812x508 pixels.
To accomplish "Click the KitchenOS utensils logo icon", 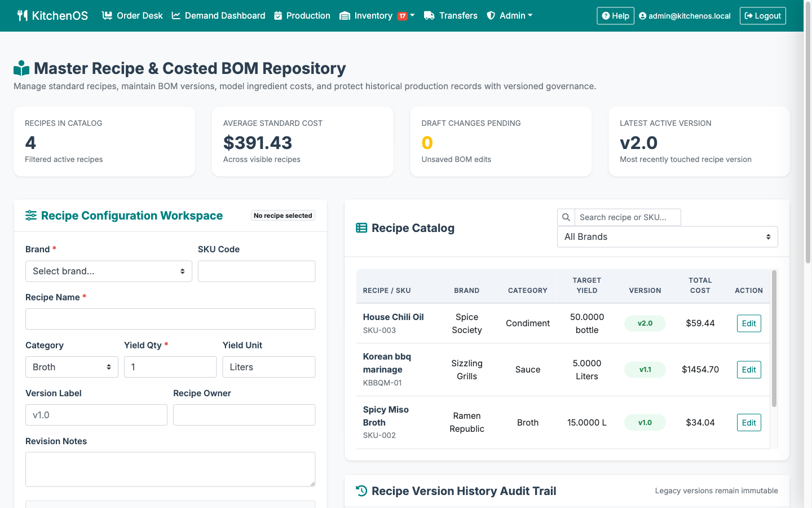I will coord(23,16).
